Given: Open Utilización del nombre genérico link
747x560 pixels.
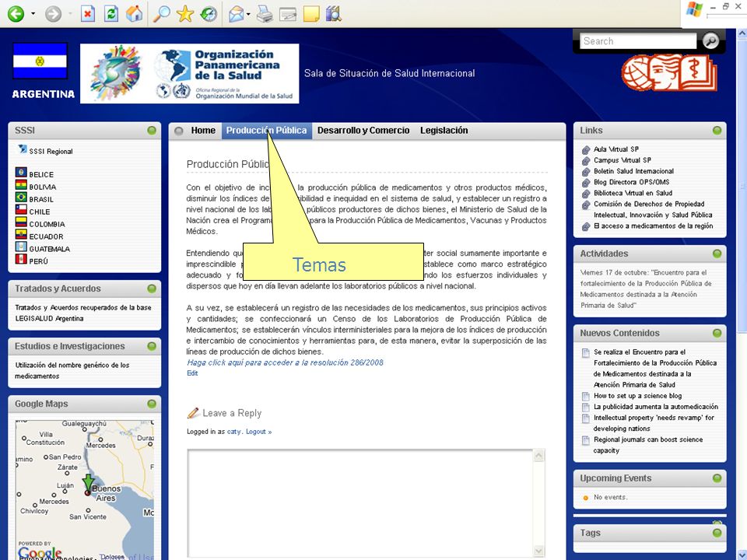Looking at the screenshot, I should pyautogui.click(x=72, y=370).
